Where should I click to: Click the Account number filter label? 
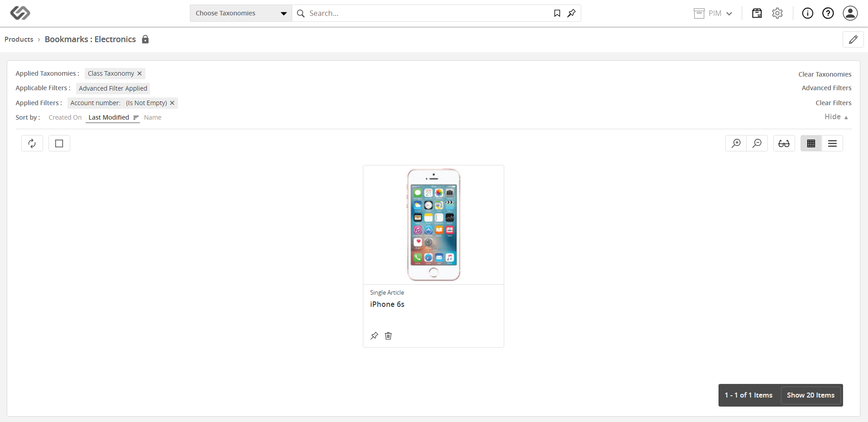[x=119, y=103]
